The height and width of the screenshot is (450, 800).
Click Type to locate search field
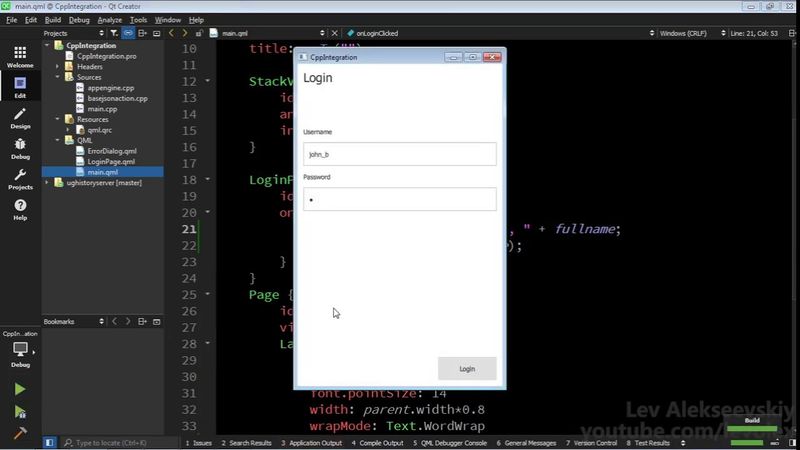(x=120, y=443)
